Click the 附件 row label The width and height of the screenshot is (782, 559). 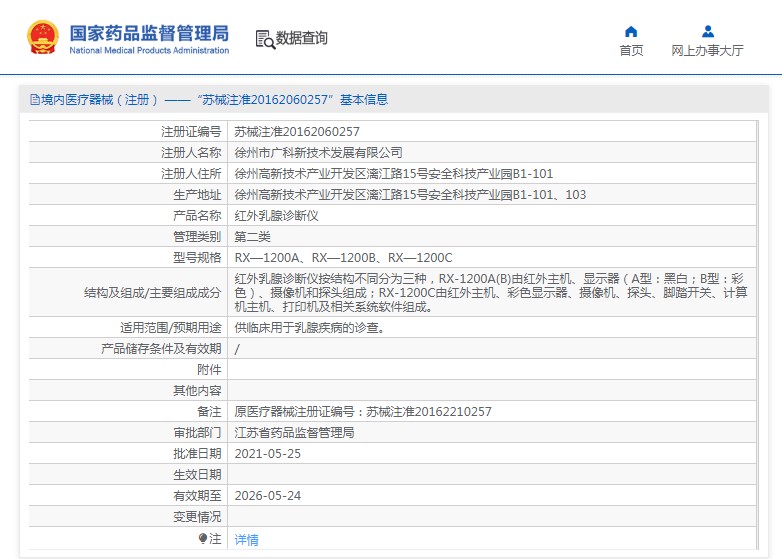click(209, 370)
